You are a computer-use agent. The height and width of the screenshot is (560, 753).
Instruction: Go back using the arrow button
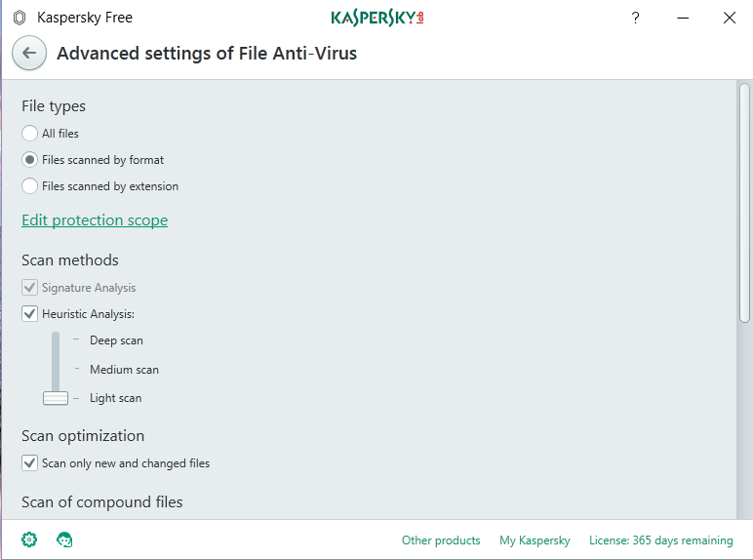tap(29, 54)
